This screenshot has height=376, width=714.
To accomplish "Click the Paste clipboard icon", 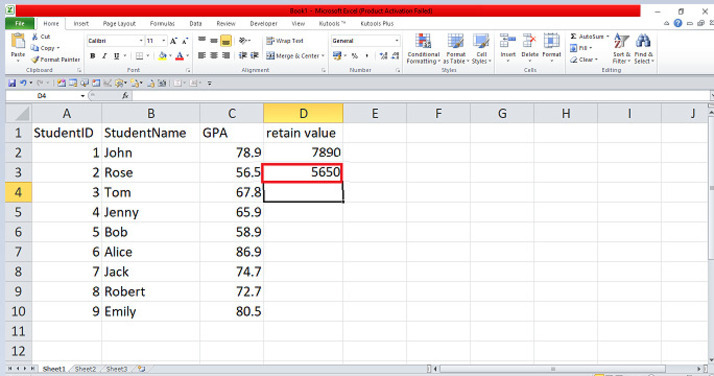I will 18,41.
